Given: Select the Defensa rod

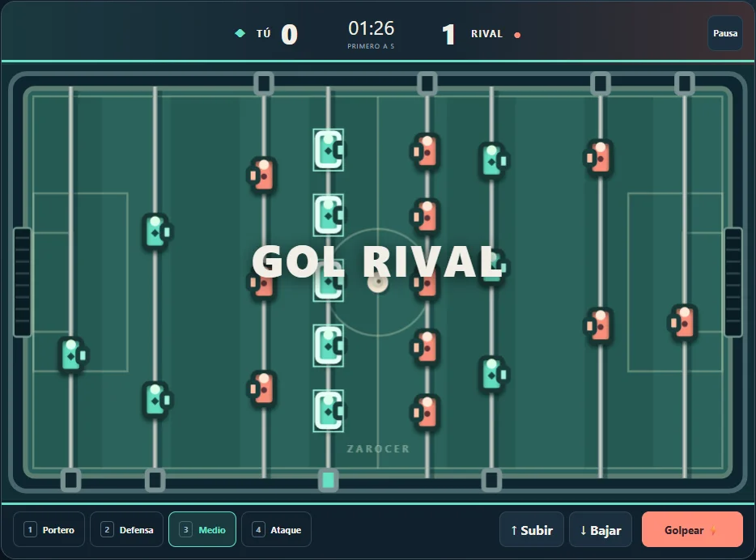Looking at the screenshot, I should 127,529.
